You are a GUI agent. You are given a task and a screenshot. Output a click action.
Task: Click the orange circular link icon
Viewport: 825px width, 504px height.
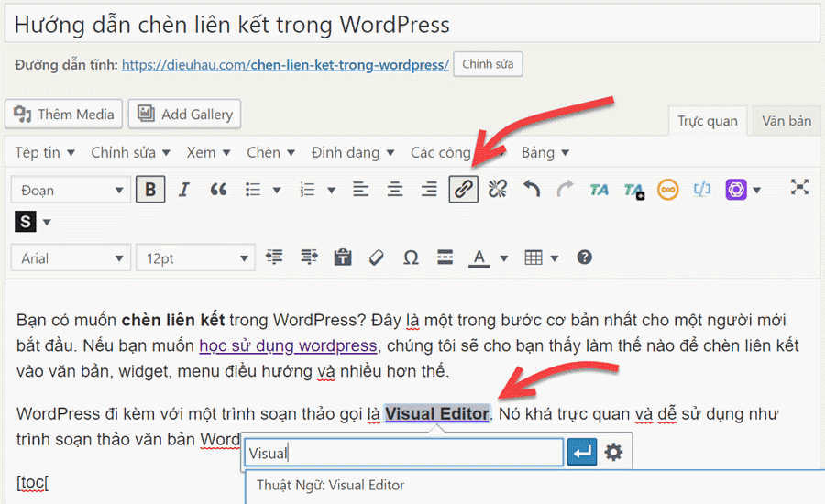click(x=667, y=190)
